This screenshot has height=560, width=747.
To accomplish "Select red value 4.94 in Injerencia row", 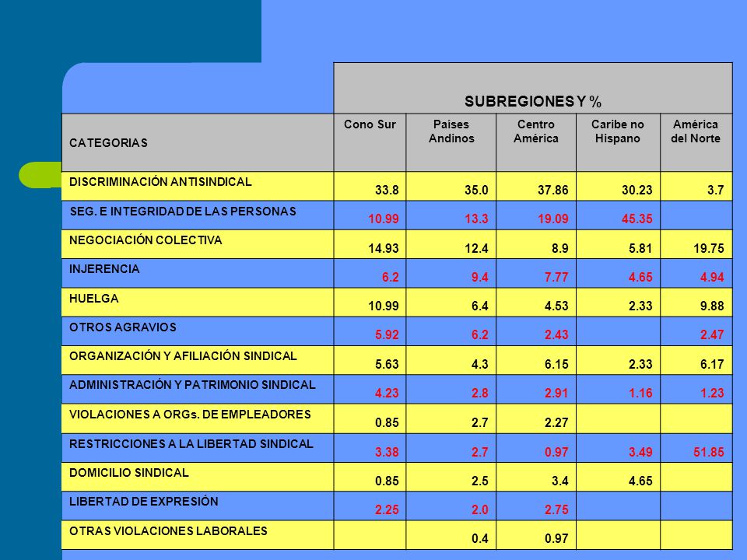I will coord(712,277).
